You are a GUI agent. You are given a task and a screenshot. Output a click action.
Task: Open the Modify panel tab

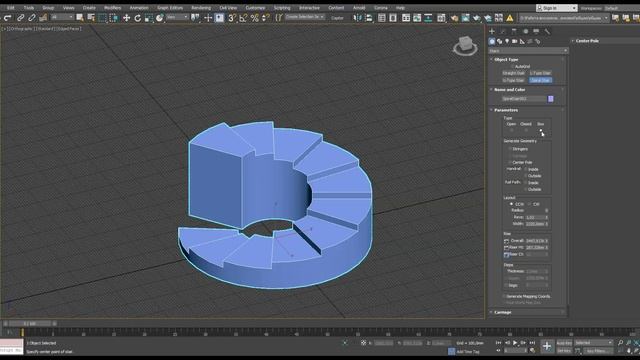tap(503, 31)
